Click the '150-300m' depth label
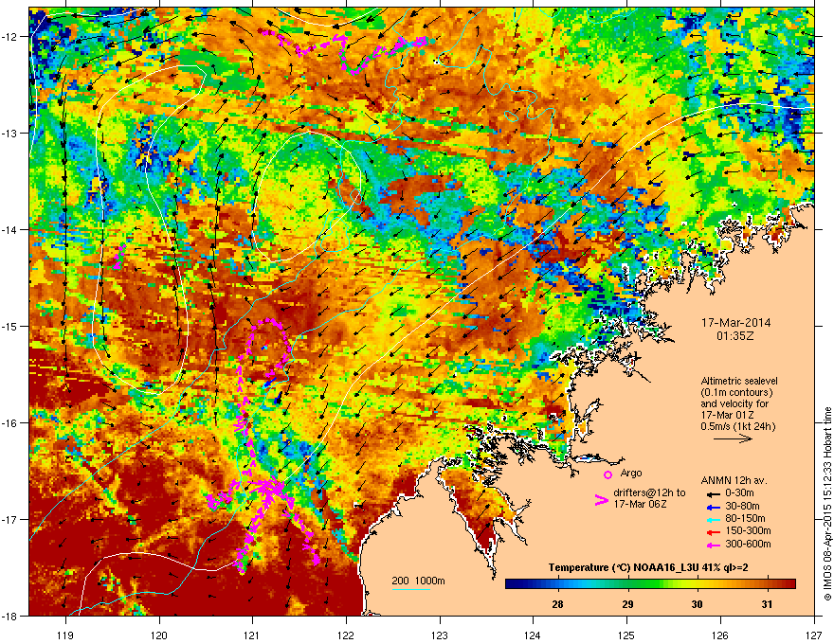 coord(748,530)
